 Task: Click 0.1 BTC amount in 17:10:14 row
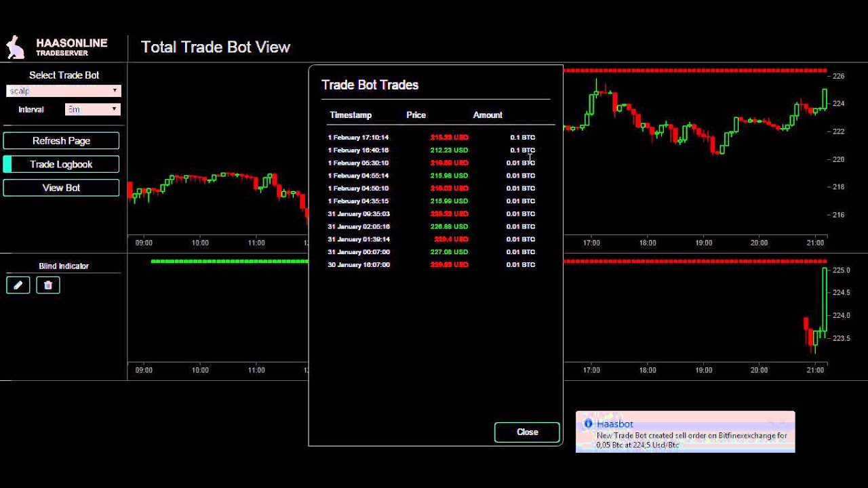coord(523,138)
